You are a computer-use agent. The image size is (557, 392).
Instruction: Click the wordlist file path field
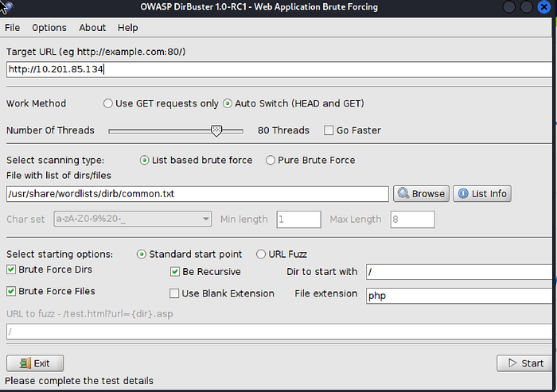coord(197,194)
